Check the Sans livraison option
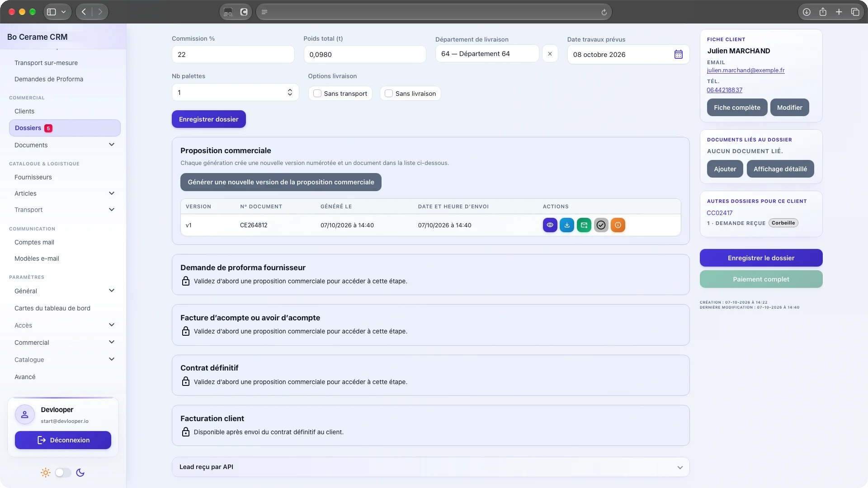 tap(389, 94)
